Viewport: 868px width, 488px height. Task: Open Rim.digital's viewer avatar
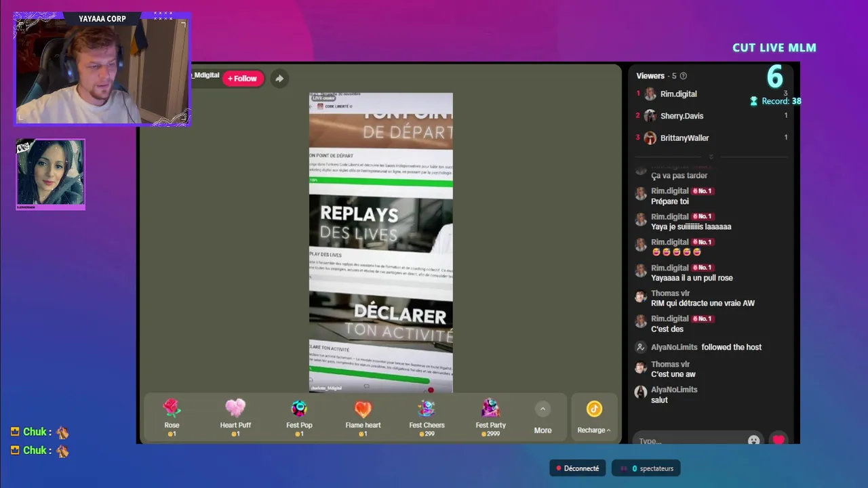tap(650, 94)
